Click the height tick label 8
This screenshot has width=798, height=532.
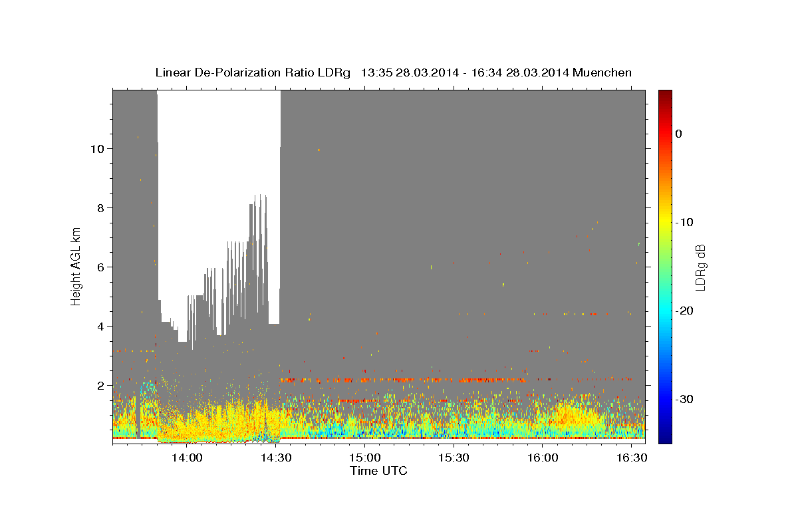pyautogui.click(x=101, y=207)
